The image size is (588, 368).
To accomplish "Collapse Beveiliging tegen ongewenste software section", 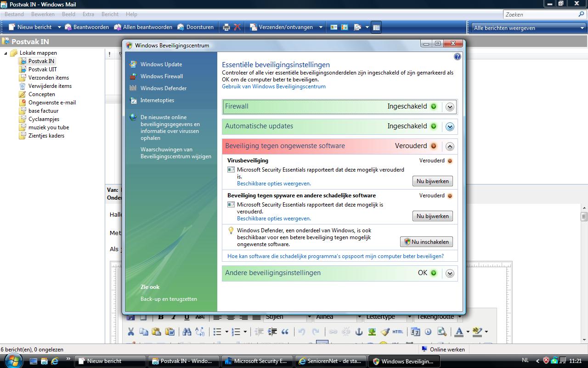I will (450, 146).
